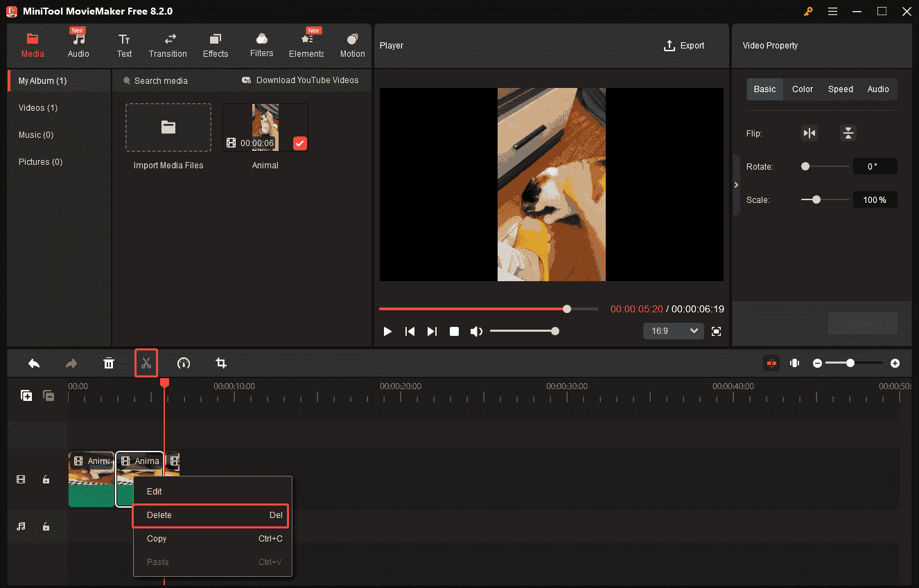Viewport: 919px width, 588px height.
Task: Stop the video playback
Action: pos(454,332)
